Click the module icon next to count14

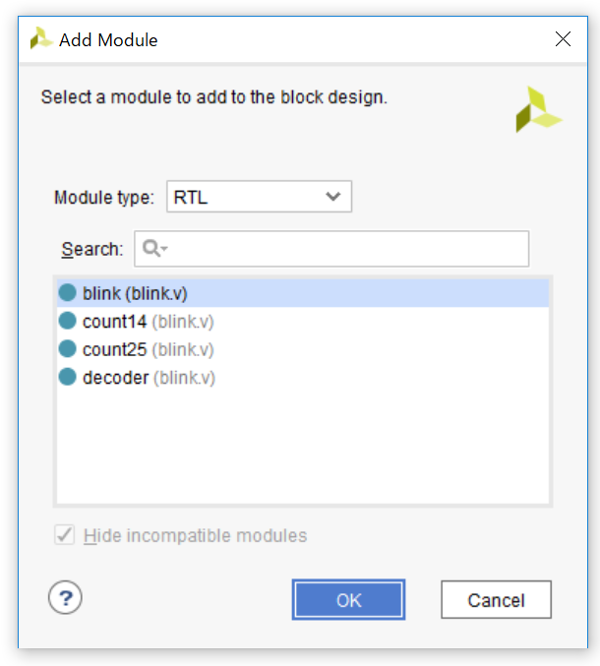[67, 321]
